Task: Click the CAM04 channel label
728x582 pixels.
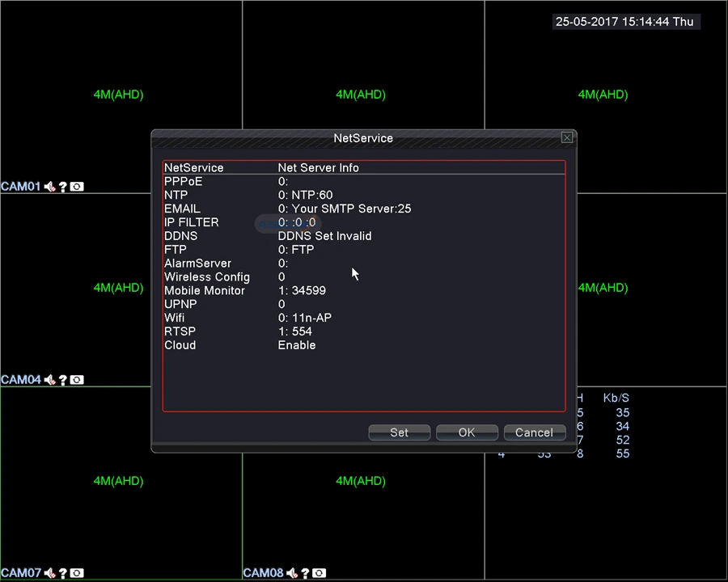Action: click(x=21, y=380)
